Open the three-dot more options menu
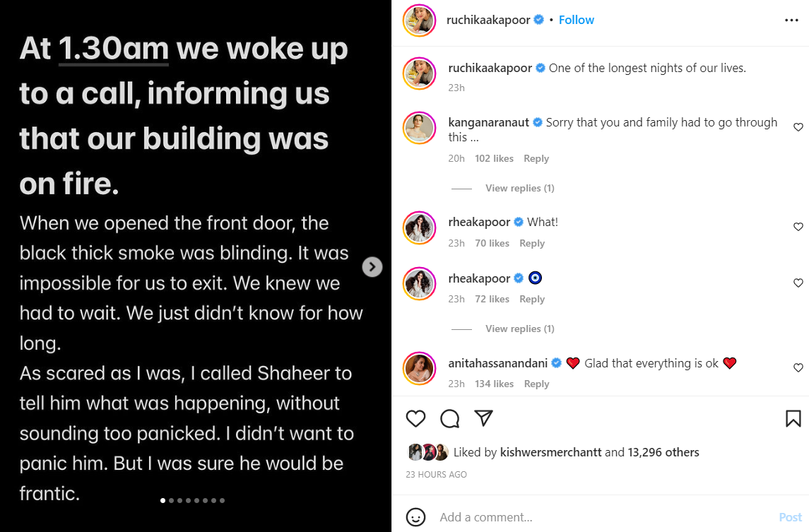The image size is (809, 532). [791, 20]
